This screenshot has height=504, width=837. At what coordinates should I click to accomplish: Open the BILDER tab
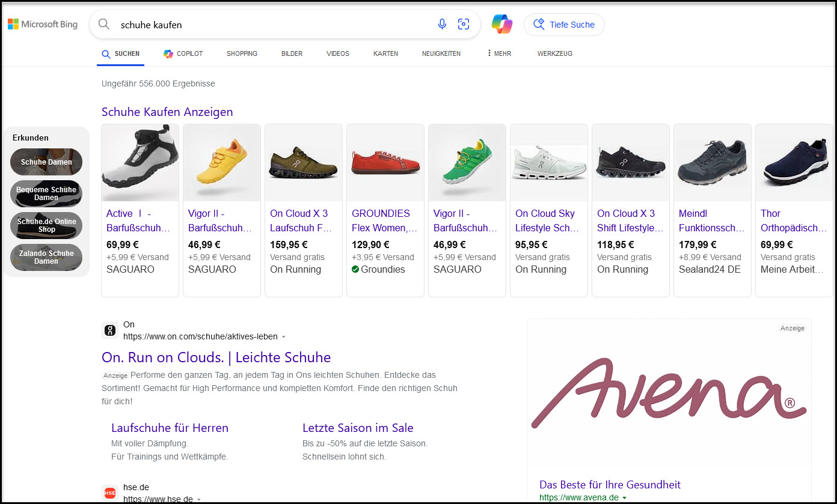(292, 53)
